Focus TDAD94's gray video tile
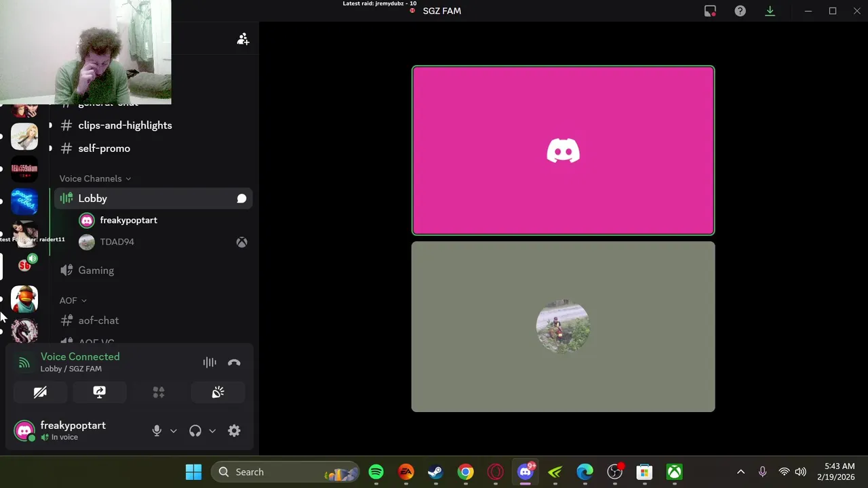Screen dimensions: 868x488 tap(563, 327)
